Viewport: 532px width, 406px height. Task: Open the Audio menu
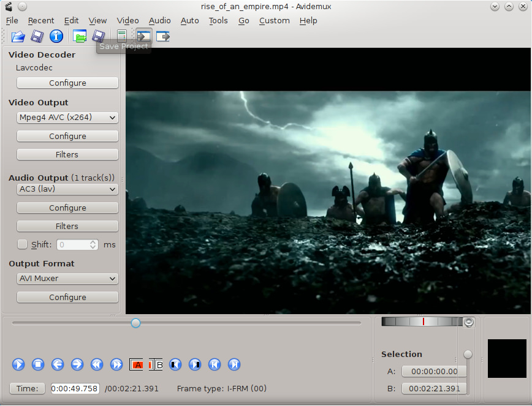coord(159,21)
